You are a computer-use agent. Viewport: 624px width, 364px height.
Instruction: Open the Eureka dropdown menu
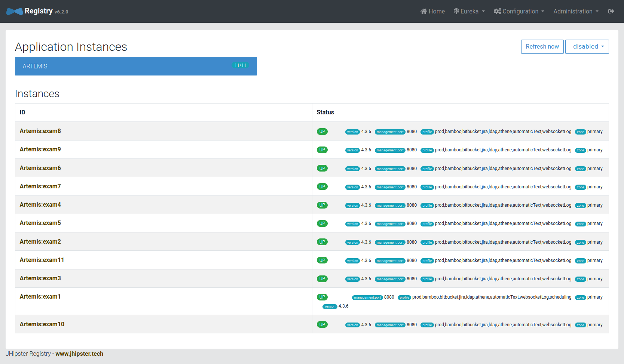pyautogui.click(x=469, y=11)
